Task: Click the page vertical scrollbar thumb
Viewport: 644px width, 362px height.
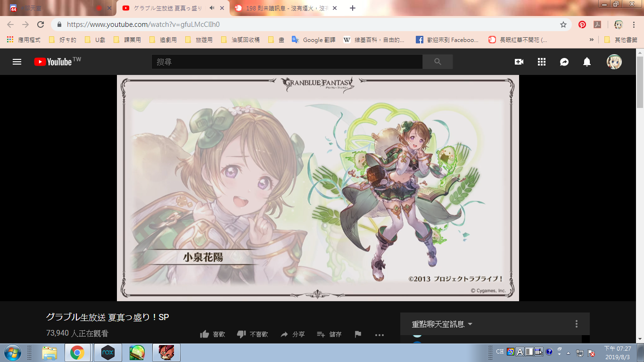Action: (x=640, y=82)
